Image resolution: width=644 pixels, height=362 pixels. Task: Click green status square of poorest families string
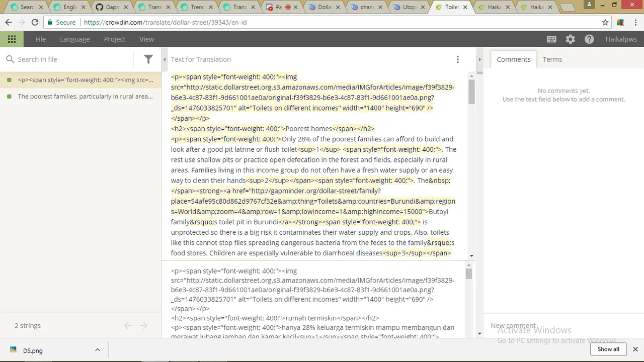coord(9,97)
